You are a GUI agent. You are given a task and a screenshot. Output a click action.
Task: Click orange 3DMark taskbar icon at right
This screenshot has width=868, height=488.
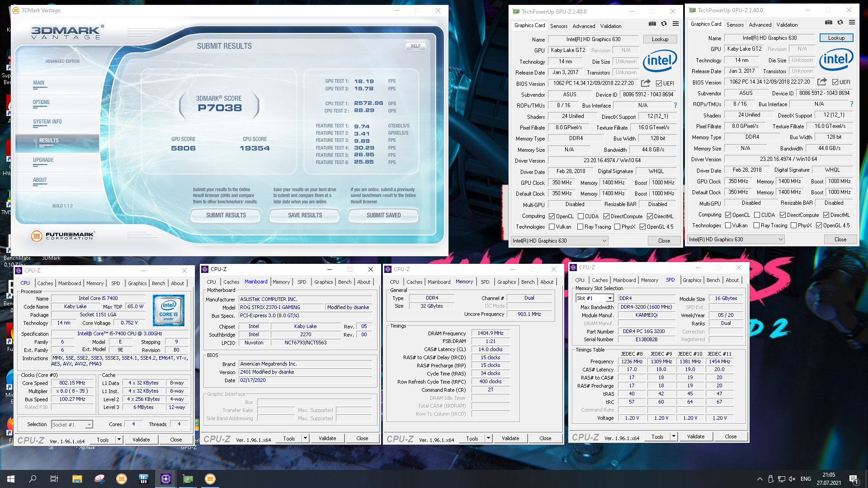coord(210,479)
